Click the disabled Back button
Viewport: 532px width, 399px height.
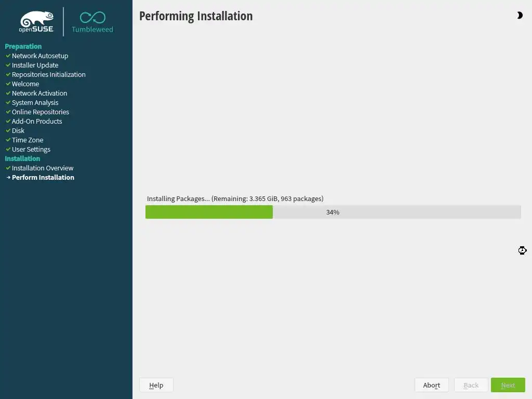coord(471,385)
